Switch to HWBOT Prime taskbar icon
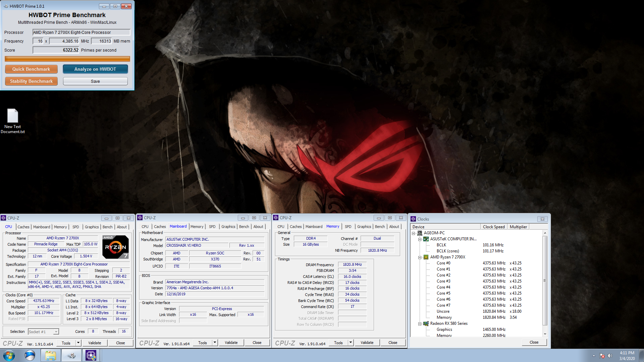 (71, 355)
